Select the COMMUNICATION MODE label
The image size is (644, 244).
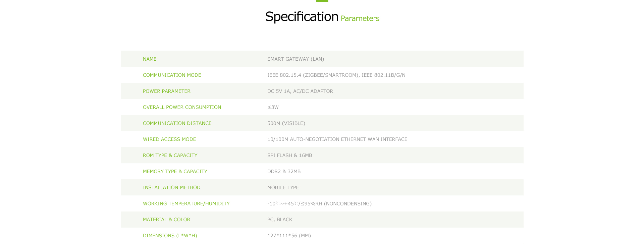pyautogui.click(x=172, y=75)
